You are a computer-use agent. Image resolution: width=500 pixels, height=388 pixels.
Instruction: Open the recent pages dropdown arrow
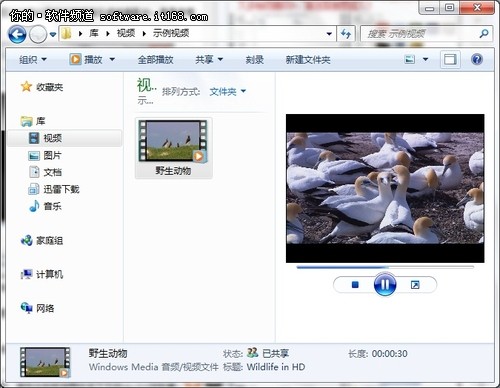(53, 34)
